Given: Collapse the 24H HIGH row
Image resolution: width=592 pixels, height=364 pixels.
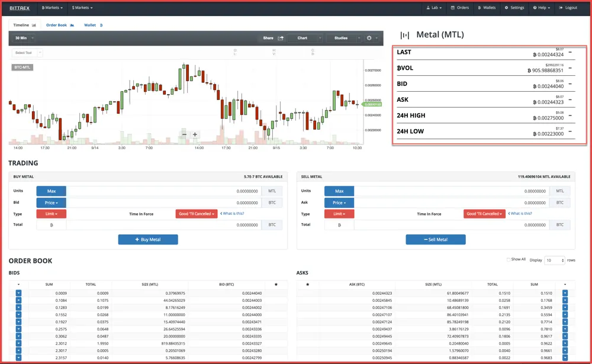Looking at the screenshot, I should (570, 115).
